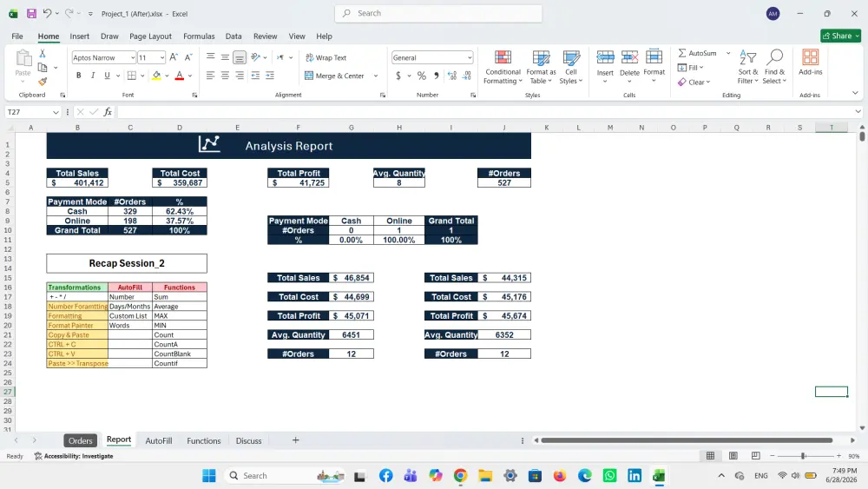Open the Functions sheet tab

tap(204, 441)
